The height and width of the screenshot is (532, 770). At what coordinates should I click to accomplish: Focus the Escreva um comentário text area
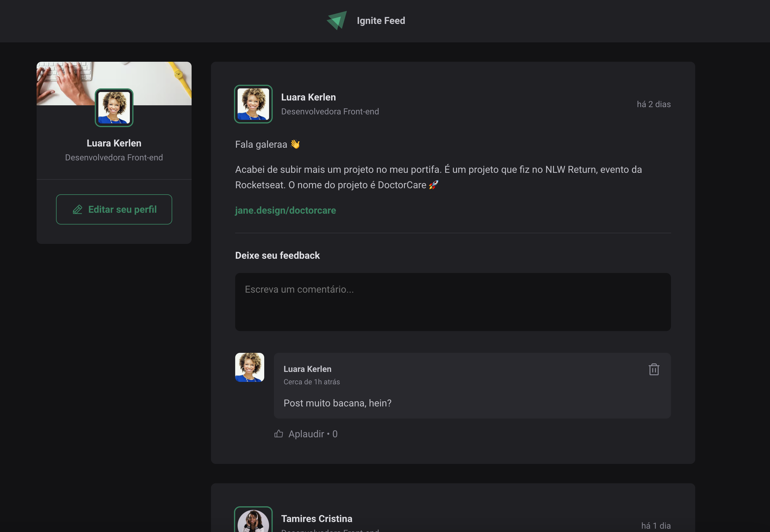point(453,302)
